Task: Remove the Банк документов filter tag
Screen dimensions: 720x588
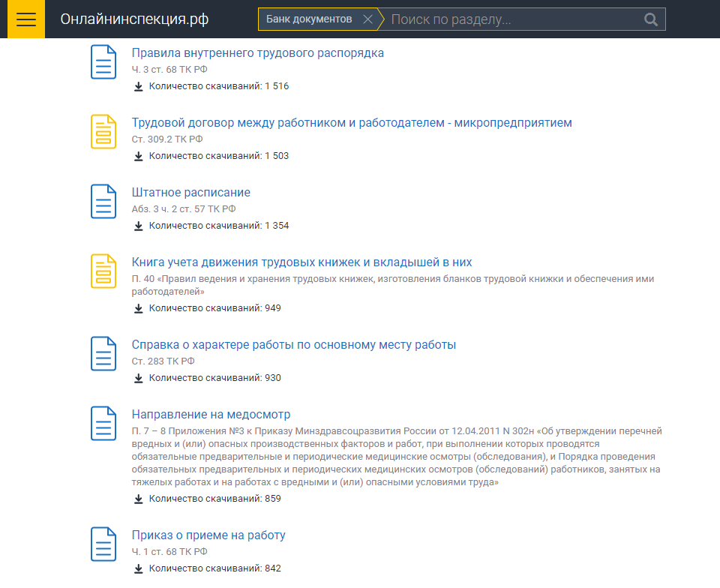Action: 367,19
